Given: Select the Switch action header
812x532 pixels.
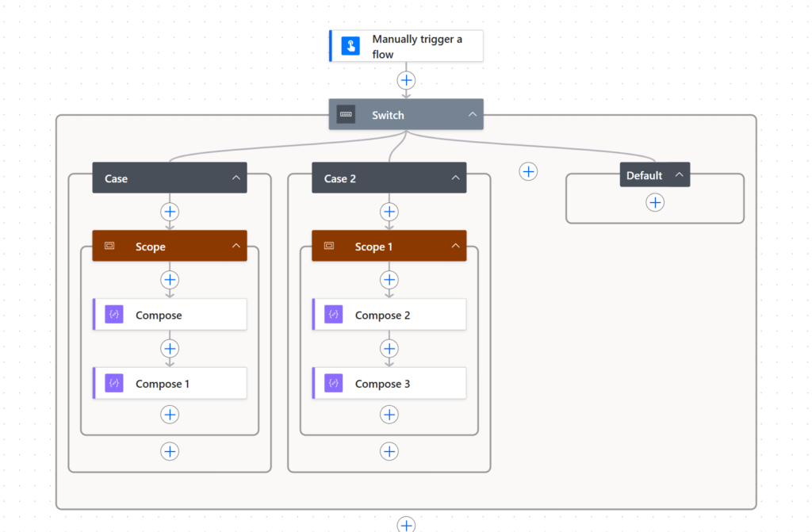Looking at the screenshot, I should pos(406,114).
